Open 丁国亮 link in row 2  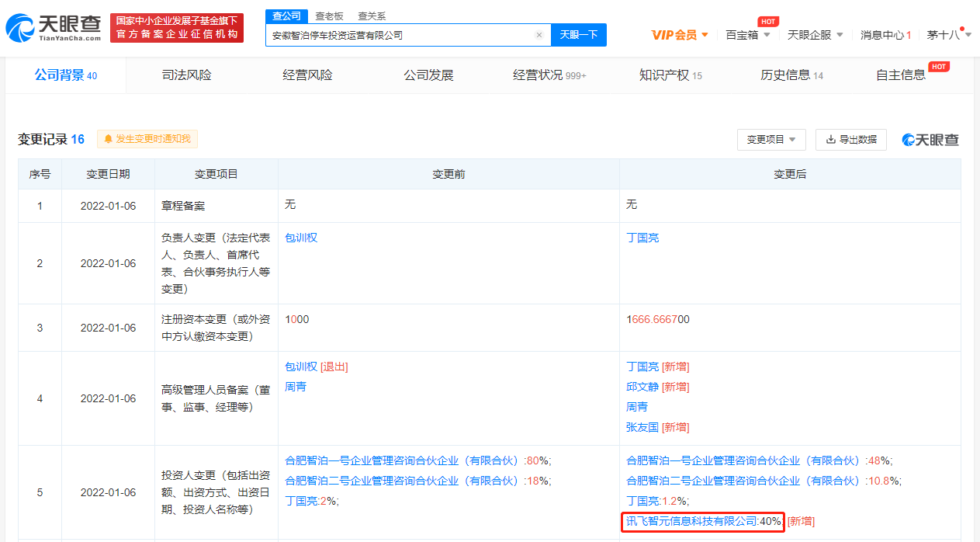642,238
